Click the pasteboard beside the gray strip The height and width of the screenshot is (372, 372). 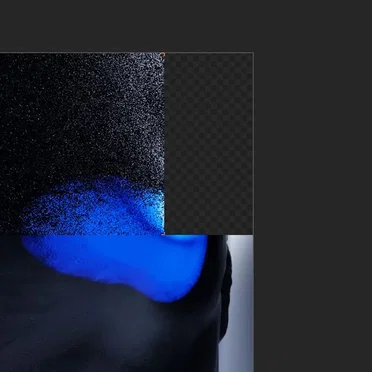tap(313, 303)
